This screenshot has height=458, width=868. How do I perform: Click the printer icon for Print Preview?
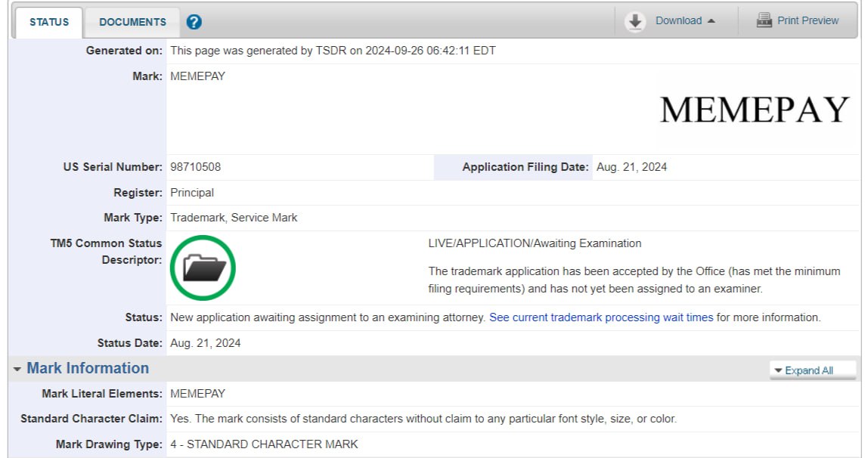point(764,20)
